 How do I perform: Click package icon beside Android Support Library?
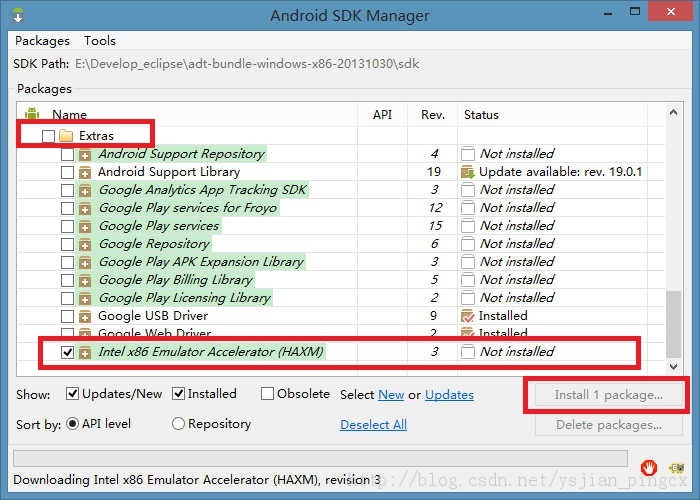pyautogui.click(x=84, y=172)
